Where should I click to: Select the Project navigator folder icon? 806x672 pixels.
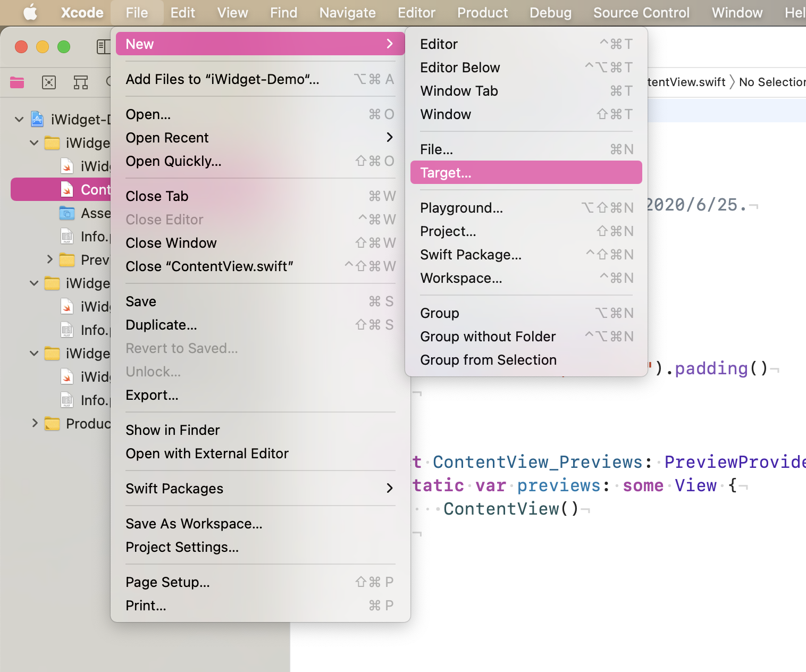[17, 82]
